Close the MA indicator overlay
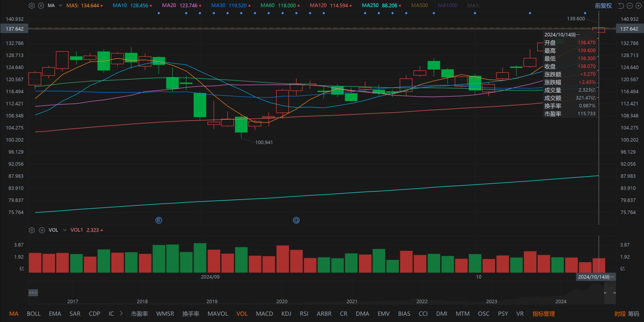This screenshot has width=644, height=322. (x=41, y=6)
